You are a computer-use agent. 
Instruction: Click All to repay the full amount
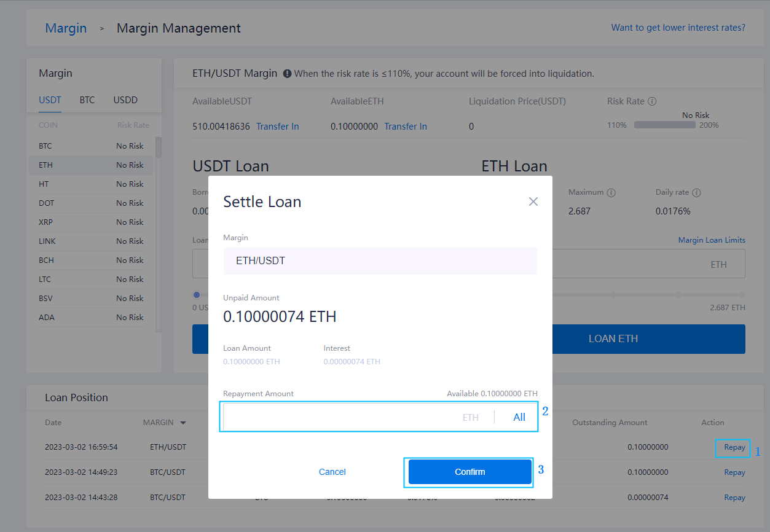click(519, 417)
